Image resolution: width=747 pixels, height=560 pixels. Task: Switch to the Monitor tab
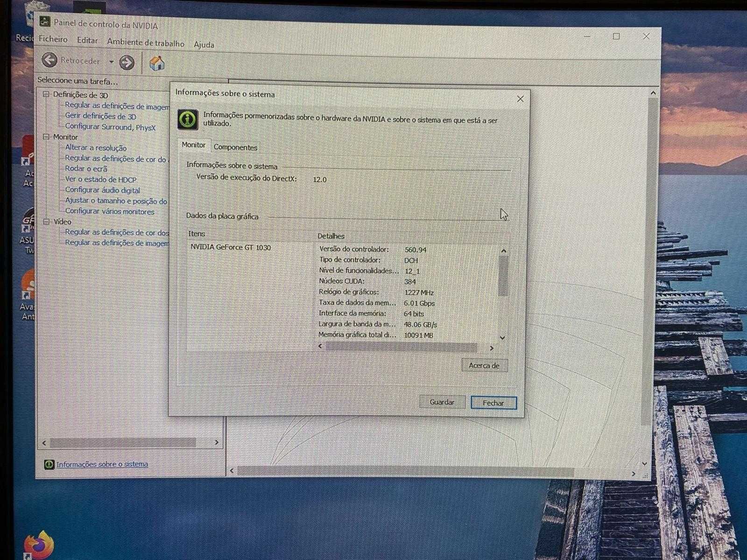(x=193, y=145)
